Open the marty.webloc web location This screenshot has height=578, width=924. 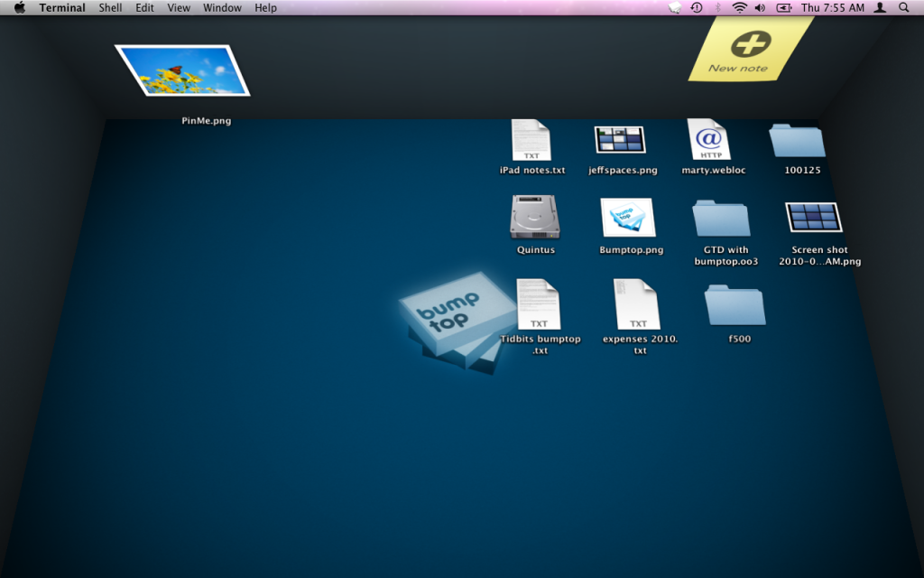point(708,139)
